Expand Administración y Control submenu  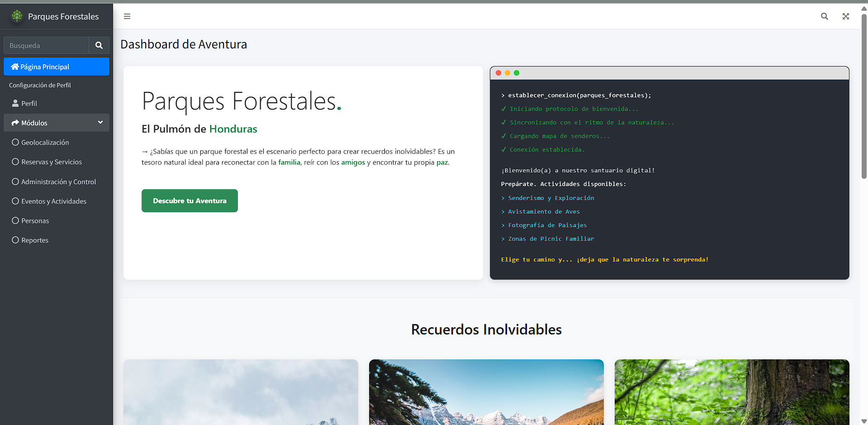click(58, 181)
